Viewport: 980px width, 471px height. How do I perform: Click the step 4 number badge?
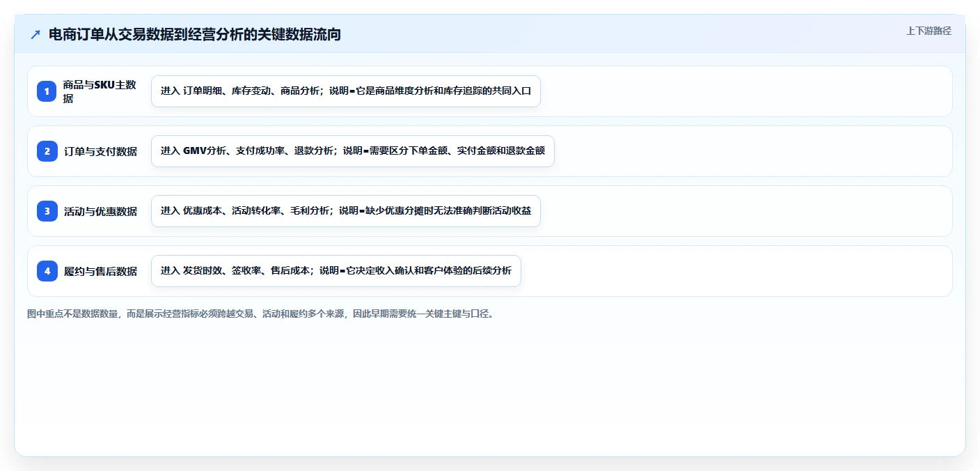(x=47, y=271)
